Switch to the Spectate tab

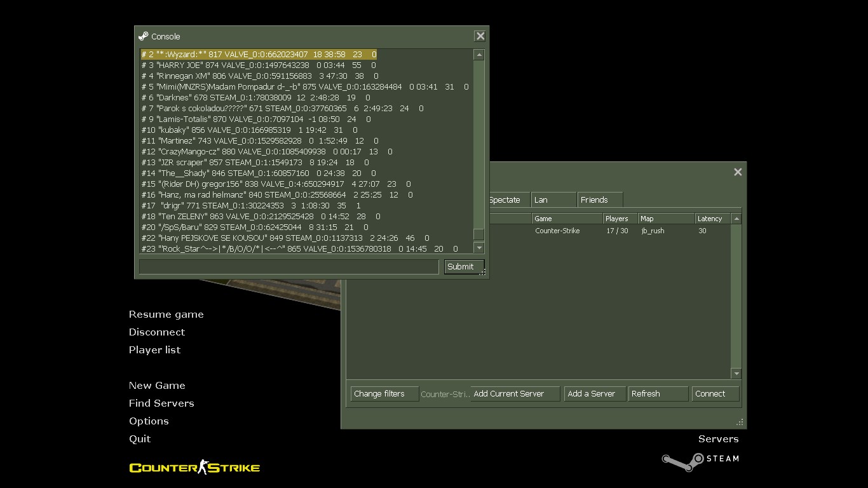507,200
